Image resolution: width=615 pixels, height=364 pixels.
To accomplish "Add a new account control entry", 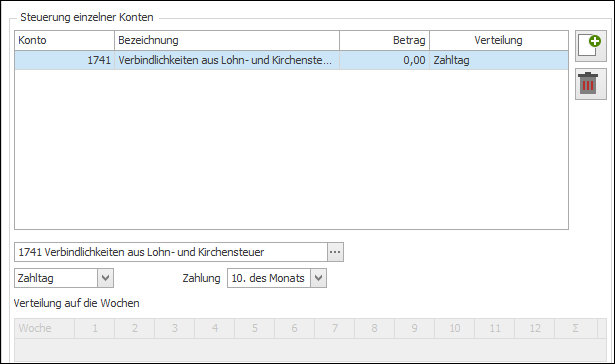I will pyautogui.click(x=591, y=46).
